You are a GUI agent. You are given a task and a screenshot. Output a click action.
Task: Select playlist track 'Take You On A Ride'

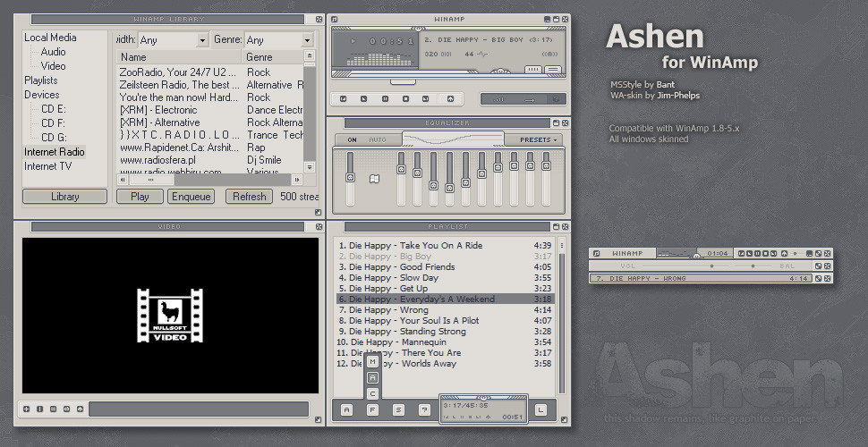click(x=445, y=246)
